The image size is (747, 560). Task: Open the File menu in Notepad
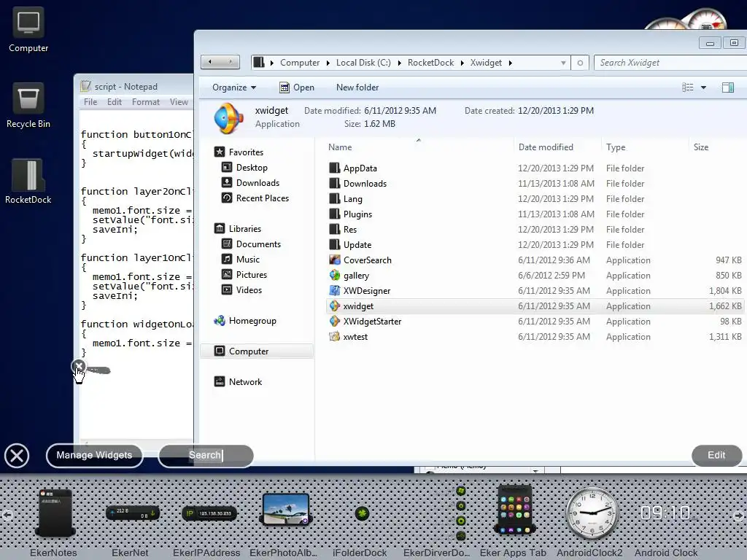pos(90,102)
